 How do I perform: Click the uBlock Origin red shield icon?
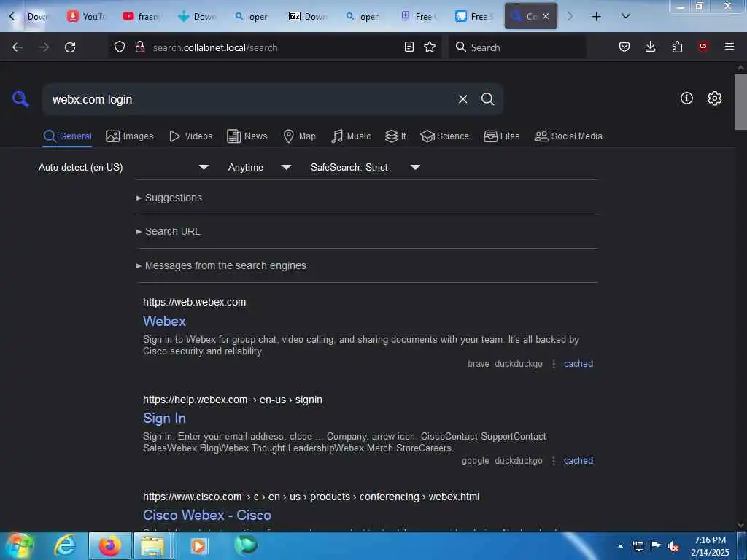pyautogui.click(x=703, y=47)
